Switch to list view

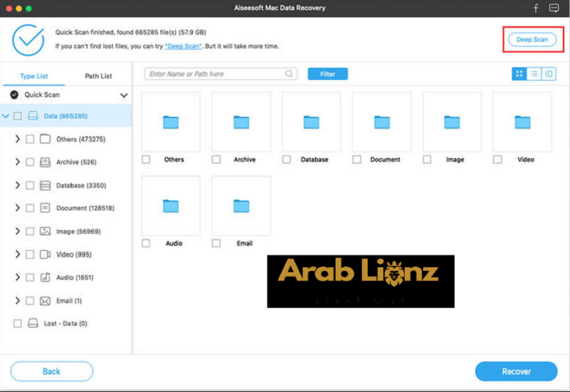pyautogui.click(x=534, y=74)
